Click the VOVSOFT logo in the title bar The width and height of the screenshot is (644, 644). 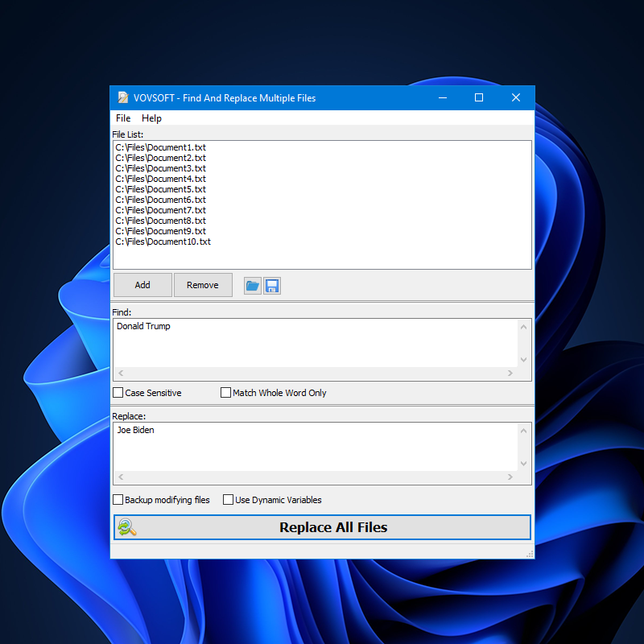point(122,97)
